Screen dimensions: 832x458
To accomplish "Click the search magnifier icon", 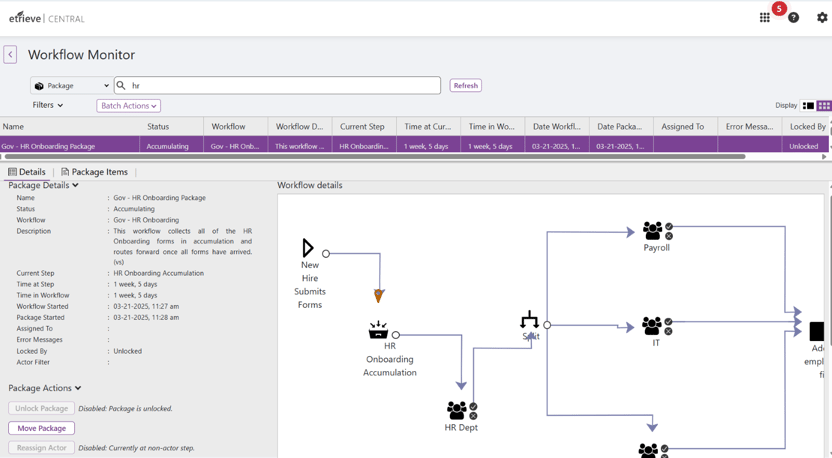I will pyautogui.click(x=121, y=85).
